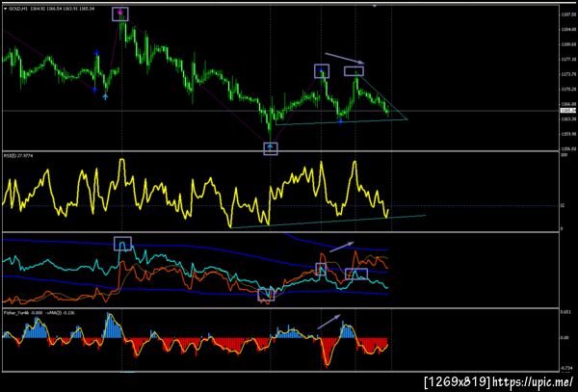Viewport: 578px width, 392px height.
Task: Select the light-blue up arrow beneath the early dip
Action: tap(105, 96)
